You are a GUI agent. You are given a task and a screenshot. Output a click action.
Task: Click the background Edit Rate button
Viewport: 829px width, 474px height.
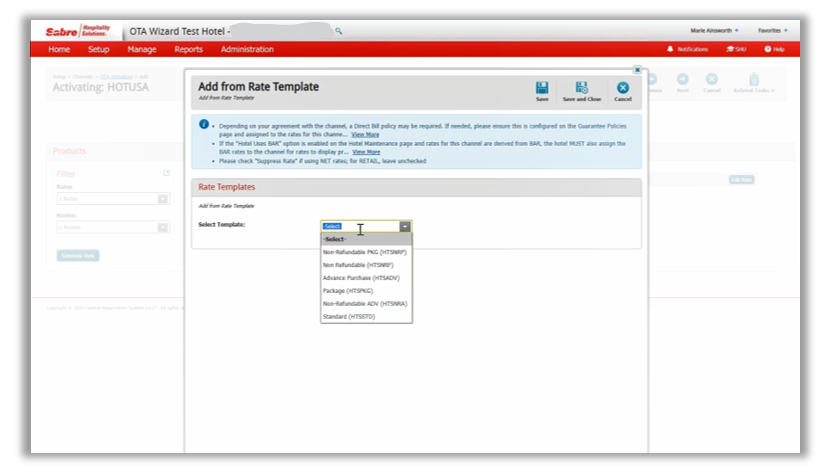click(x=742, y=180)
